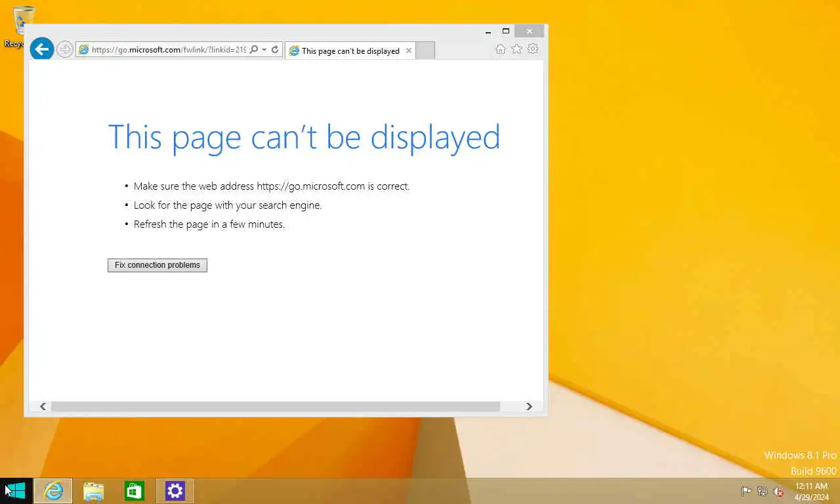Open a new tab with blank tab button
Screen dimensions: 840x504
[425, 51]
